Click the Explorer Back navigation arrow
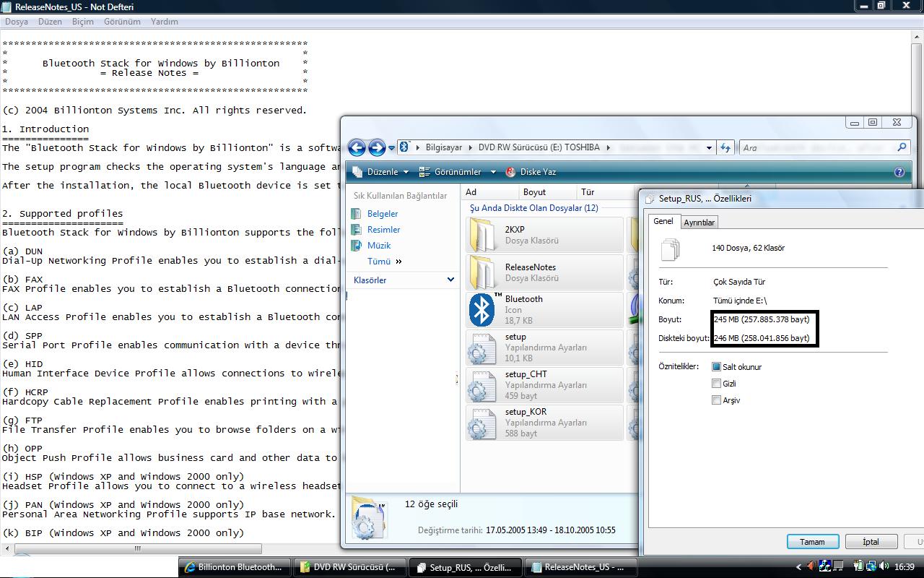Image resolution: width=924 pixels, height=578 pixels. coord(357,147)
